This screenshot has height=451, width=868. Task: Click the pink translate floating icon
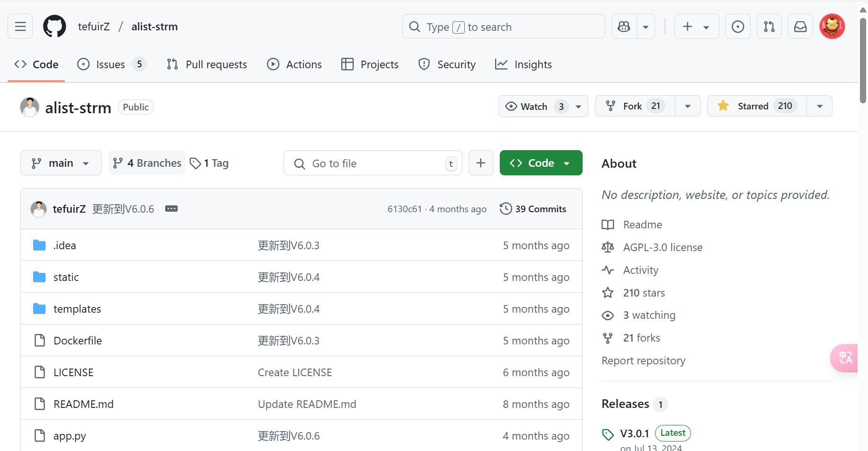[845, 358]
